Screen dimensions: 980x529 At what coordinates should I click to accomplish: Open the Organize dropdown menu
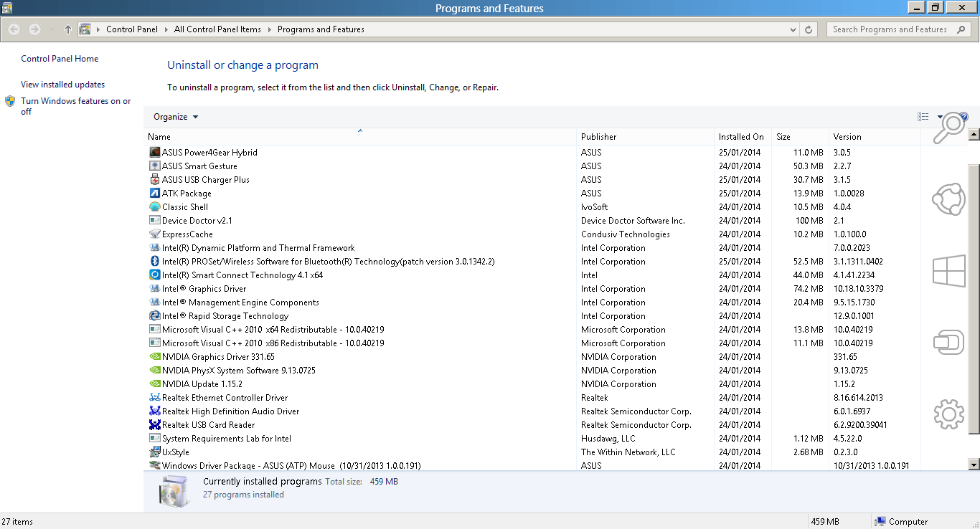(x=176, y=117)
